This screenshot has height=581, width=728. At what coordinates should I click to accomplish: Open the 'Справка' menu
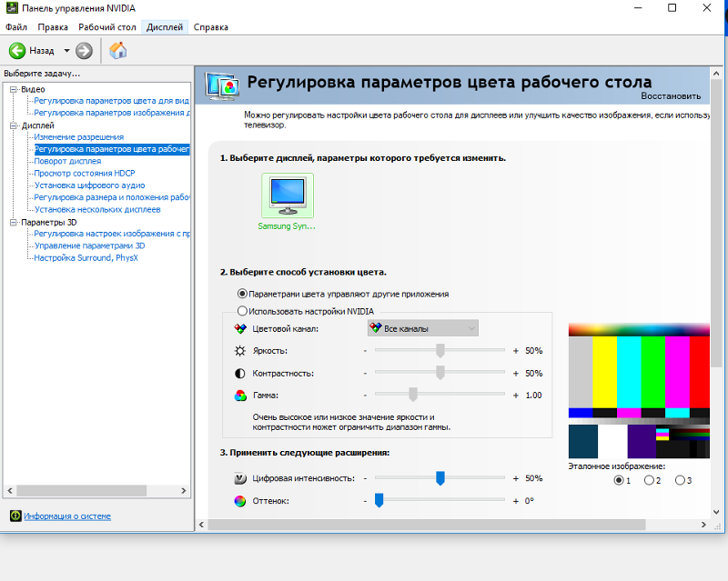coord(210,27)
